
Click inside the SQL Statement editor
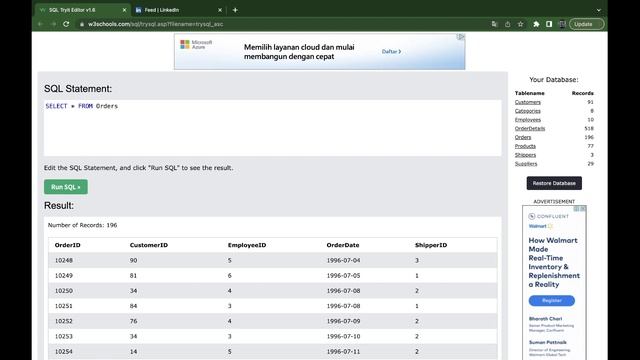(x=273, y=128)
